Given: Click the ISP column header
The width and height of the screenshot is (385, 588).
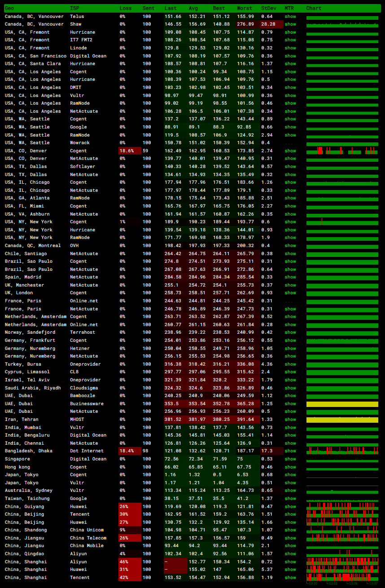Looking at the screenshot, I should pyautogui.click(x=74, y=8).
